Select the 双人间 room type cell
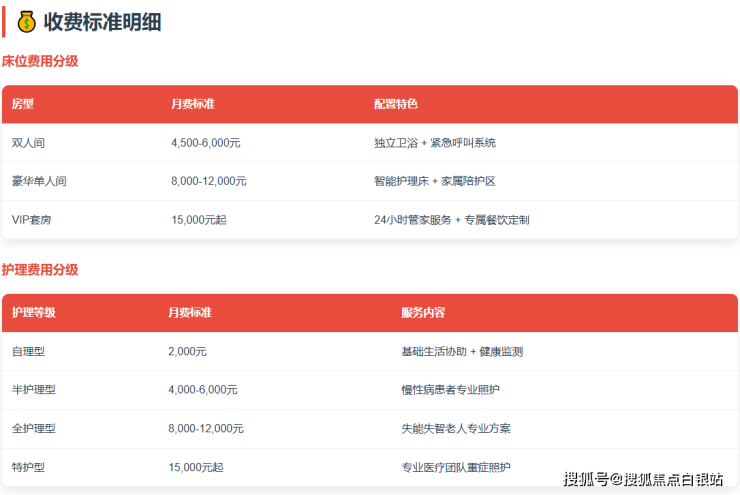Viewport: 740px width, 495px height. point(28,143)
